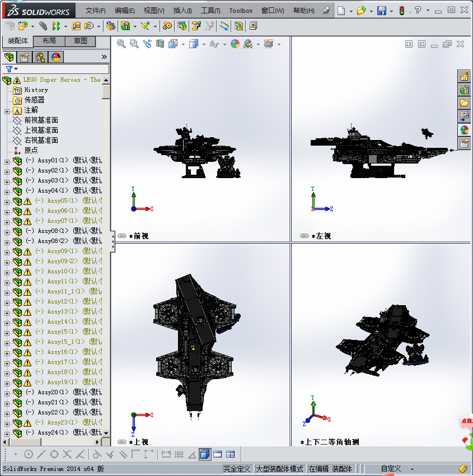This screenshot has width=473, height=476.
Task: Select the Polygon sketch tool
Action: [x=53, y=454]
